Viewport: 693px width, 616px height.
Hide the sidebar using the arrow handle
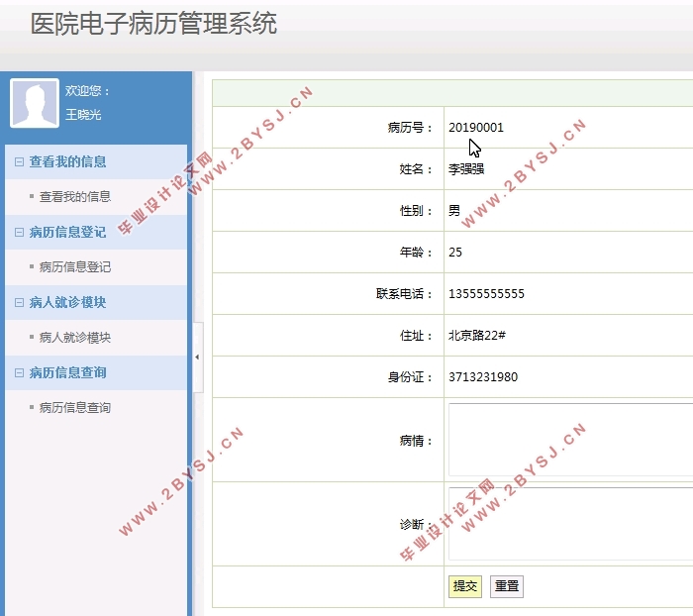(198, 357)
